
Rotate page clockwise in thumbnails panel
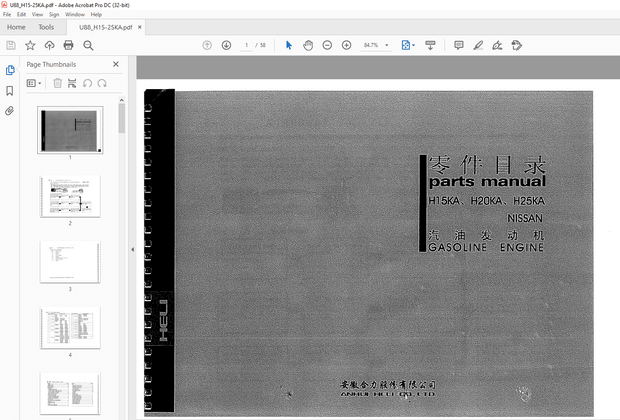coord(102,83)
